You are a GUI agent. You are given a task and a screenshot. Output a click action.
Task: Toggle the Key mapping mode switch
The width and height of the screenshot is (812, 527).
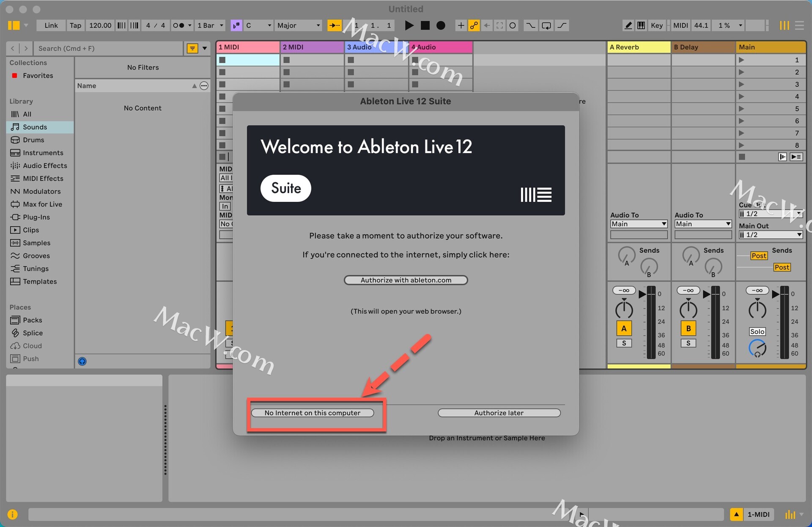pyautogui.click(x=656, y=25)
